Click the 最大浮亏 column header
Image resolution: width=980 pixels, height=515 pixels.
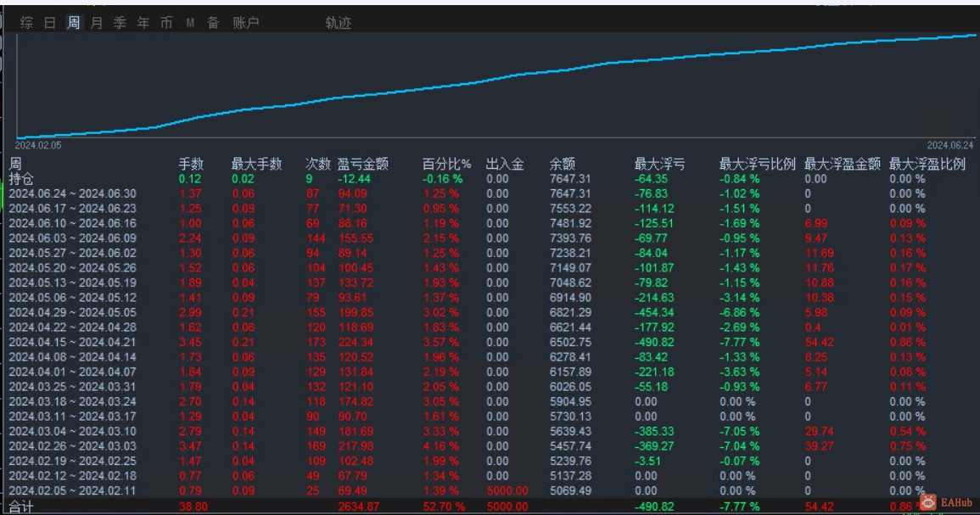tap(659, 164)
